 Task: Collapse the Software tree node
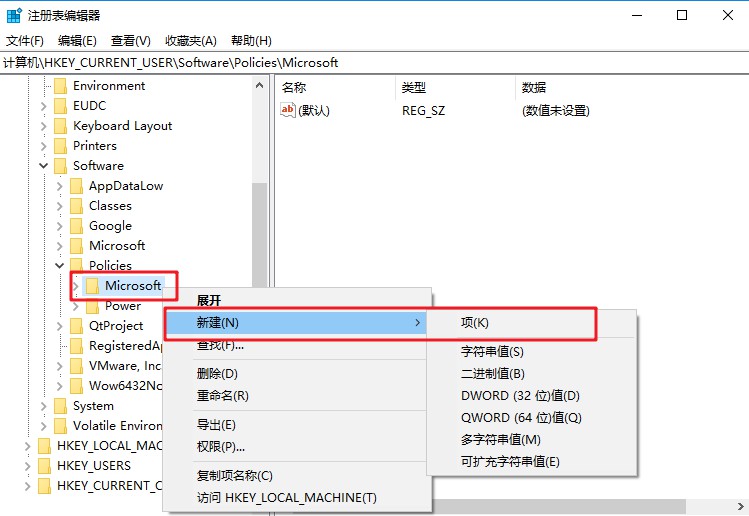43,166
